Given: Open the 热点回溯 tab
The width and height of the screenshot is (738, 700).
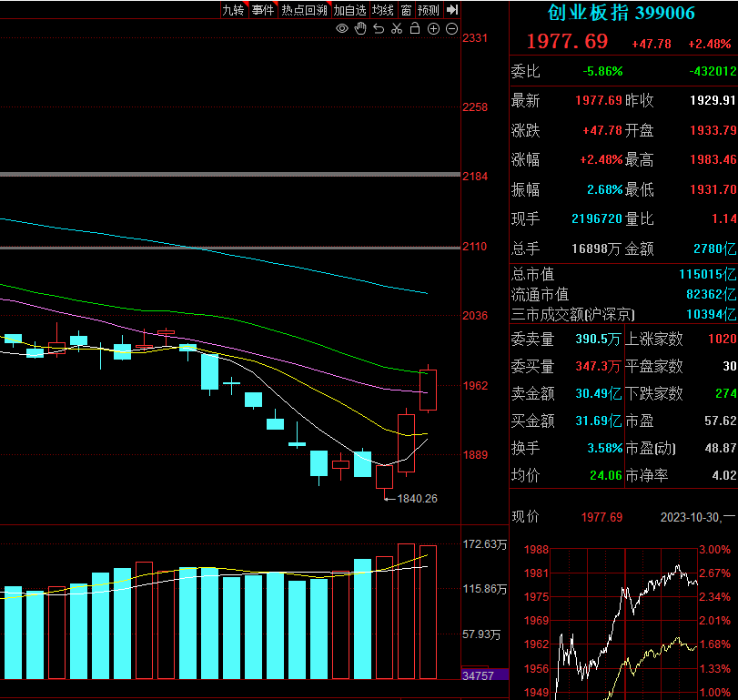Looking at the screenshot, I should click(305, 10).
